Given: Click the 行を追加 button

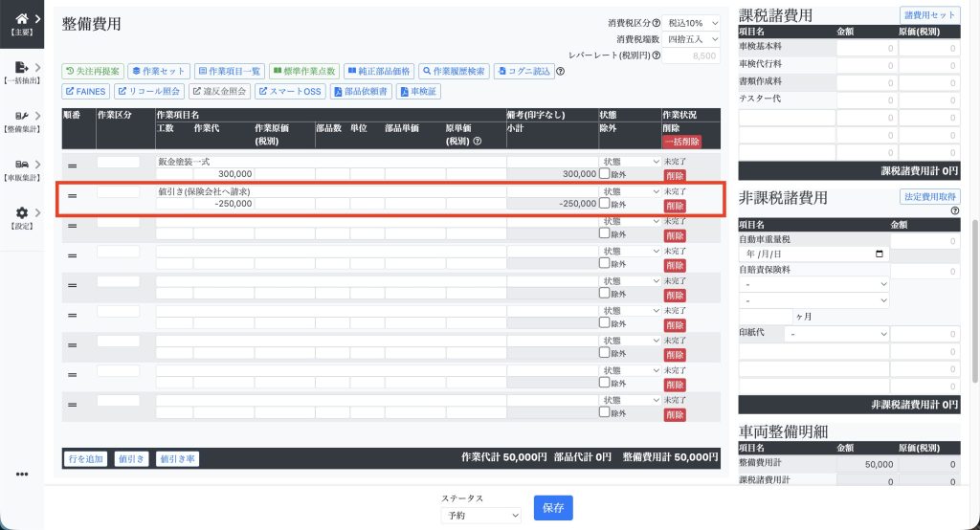Looking at the screenshot, I should [x=84, y=459].
